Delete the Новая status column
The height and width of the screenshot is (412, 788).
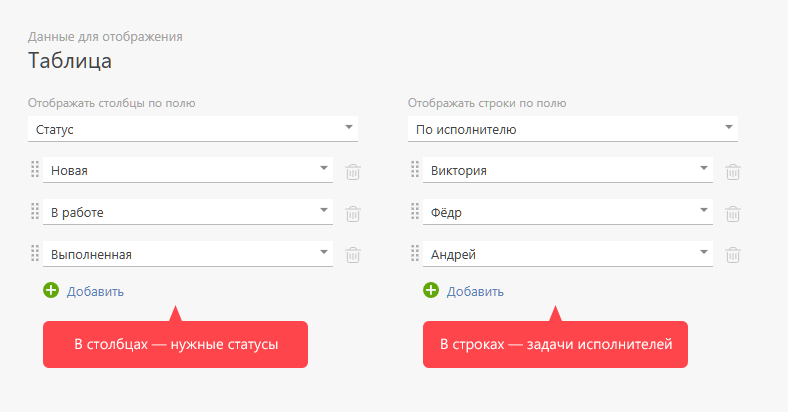point(353,172)
